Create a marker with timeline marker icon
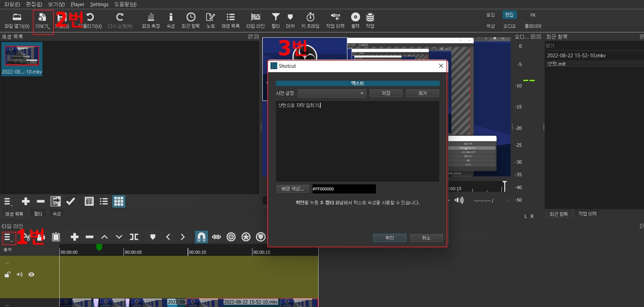This screenshot has width=644, height=307. tap(153, 237)
